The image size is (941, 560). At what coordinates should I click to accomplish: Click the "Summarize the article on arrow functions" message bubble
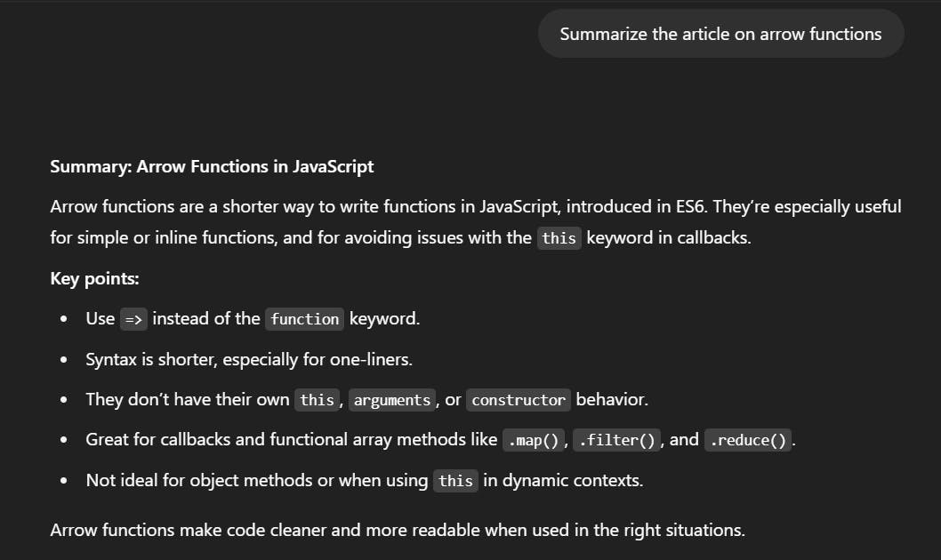click(x=720, y=34)
